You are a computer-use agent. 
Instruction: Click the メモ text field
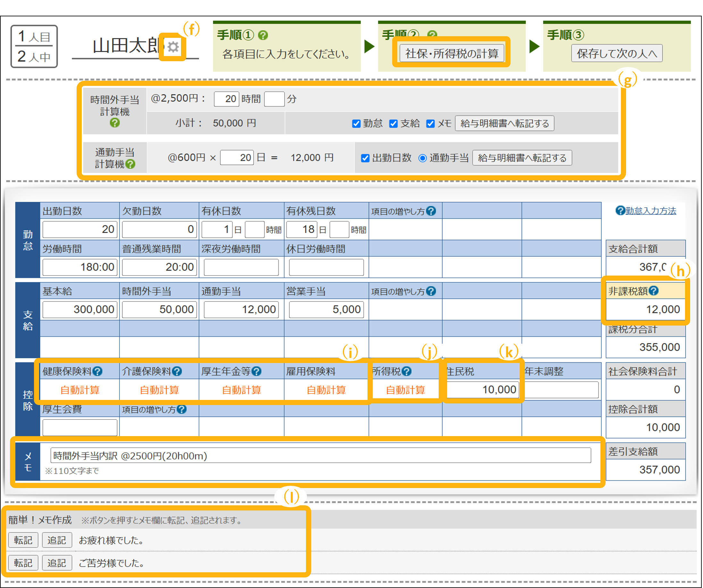click(320, 455)
